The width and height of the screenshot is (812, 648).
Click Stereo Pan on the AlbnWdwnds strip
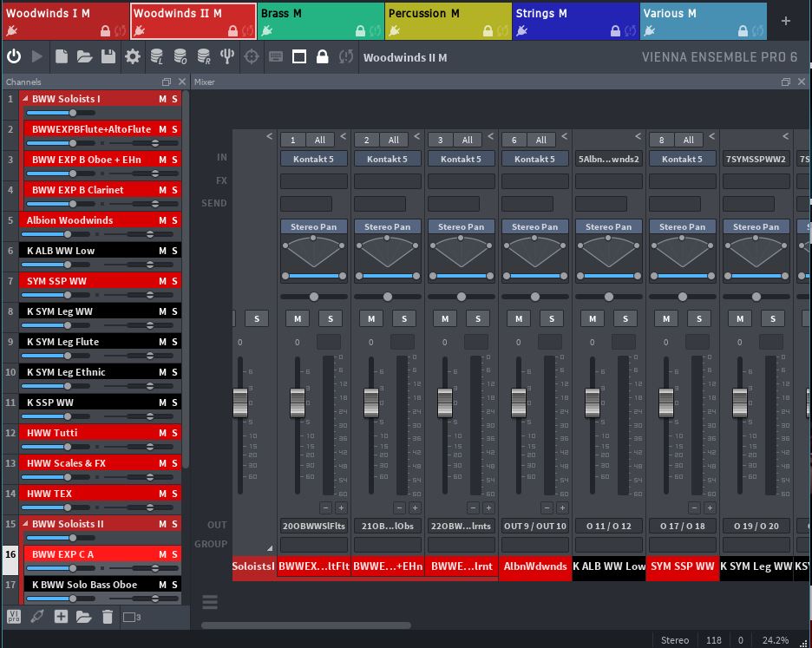(535, 227)
